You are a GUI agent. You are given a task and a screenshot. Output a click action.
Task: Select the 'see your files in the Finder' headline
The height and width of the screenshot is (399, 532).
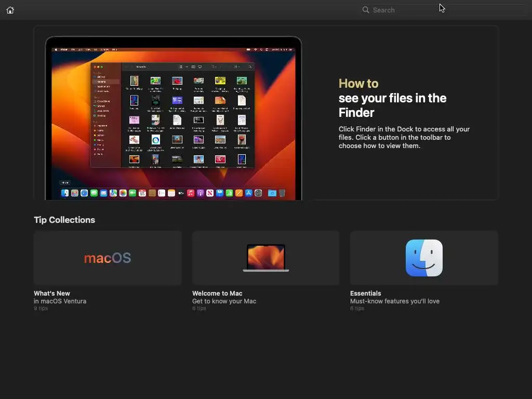(392, 105)
